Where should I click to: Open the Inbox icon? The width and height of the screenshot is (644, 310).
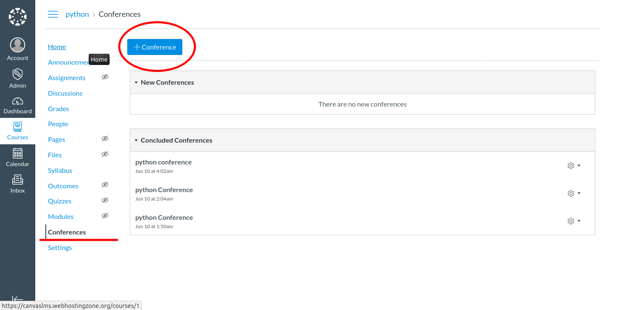[18, 180]
